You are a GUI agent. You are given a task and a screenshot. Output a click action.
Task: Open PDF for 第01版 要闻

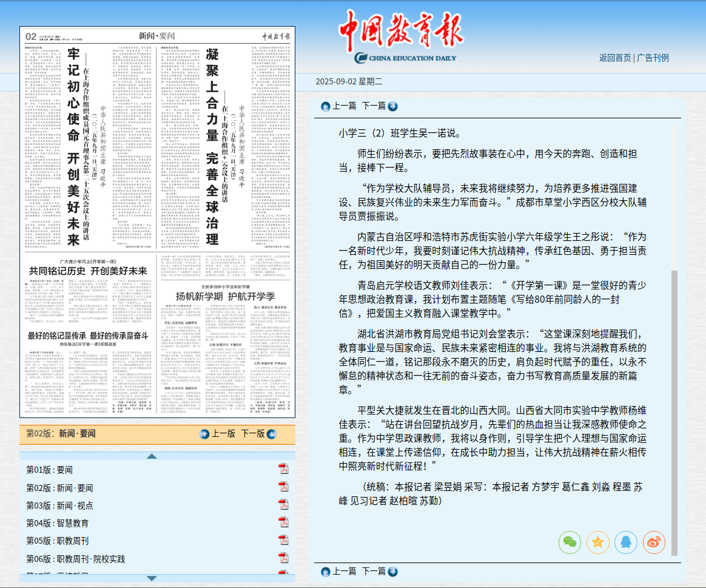pos(283,469)
